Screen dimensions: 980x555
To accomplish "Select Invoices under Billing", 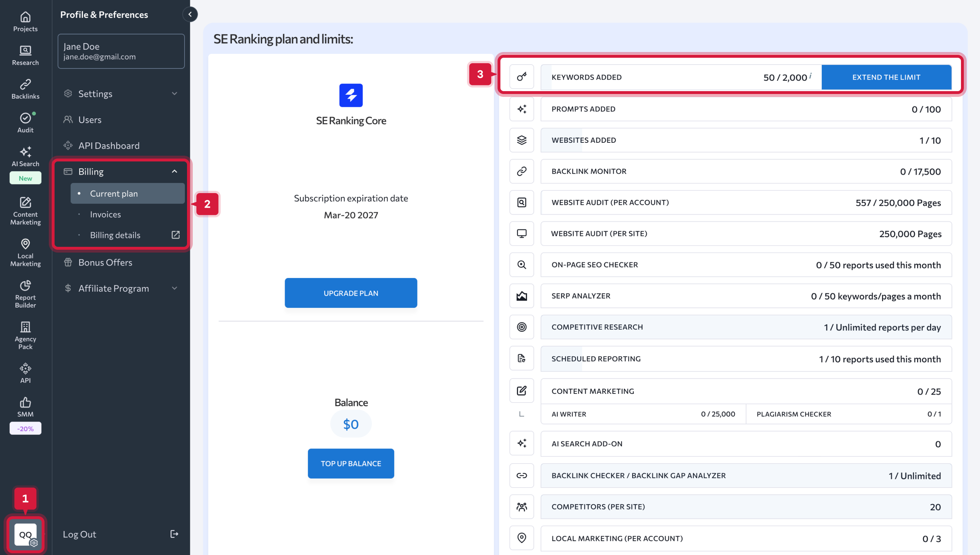I will tap(105, 215).
